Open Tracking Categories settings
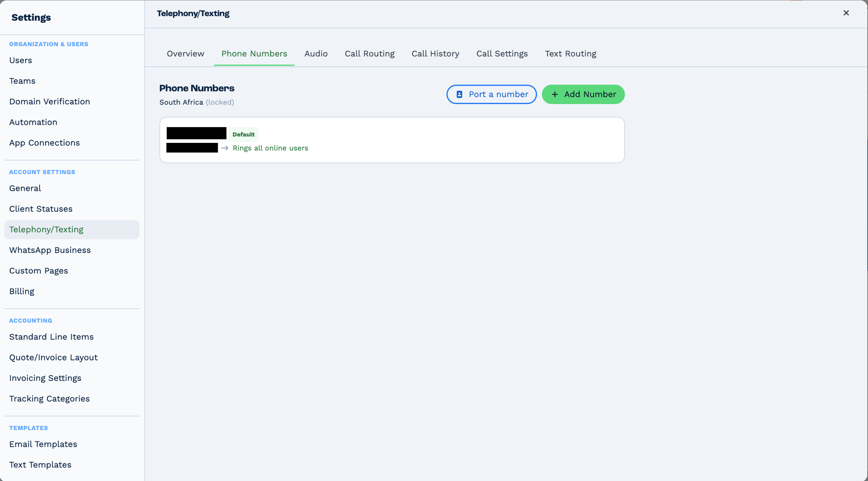 (72, 399)
